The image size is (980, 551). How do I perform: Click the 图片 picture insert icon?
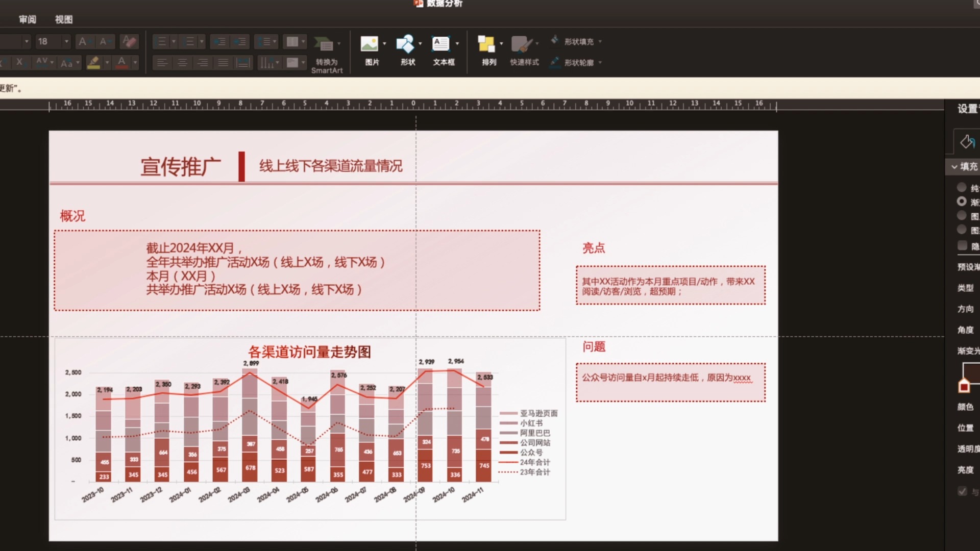click(x=369, y=44)
